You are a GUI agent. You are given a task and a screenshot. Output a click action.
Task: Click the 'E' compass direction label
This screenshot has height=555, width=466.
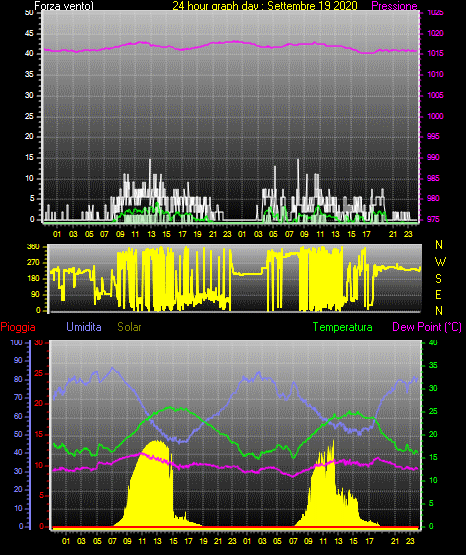pos(438,294)
